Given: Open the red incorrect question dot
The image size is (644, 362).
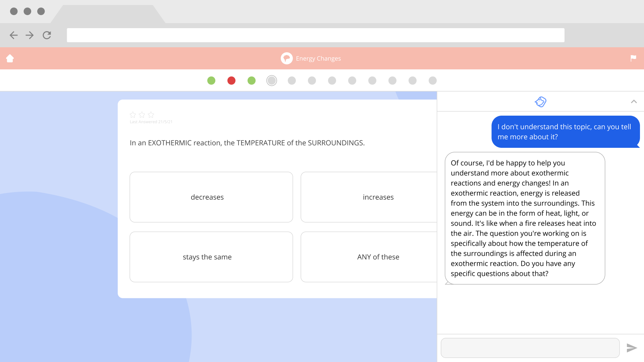Looking at the screenshot, I should pyautogui.click(x=231, y=80).
